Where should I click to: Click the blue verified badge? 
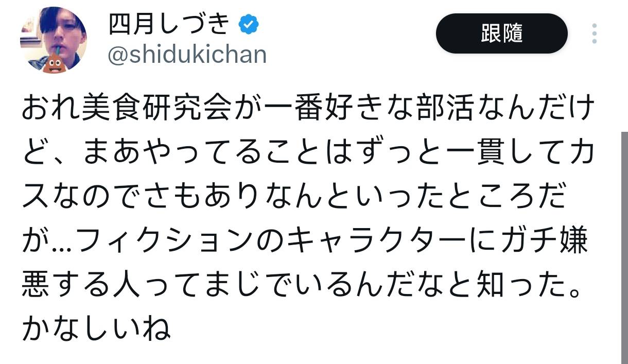[x=249, y=25]
